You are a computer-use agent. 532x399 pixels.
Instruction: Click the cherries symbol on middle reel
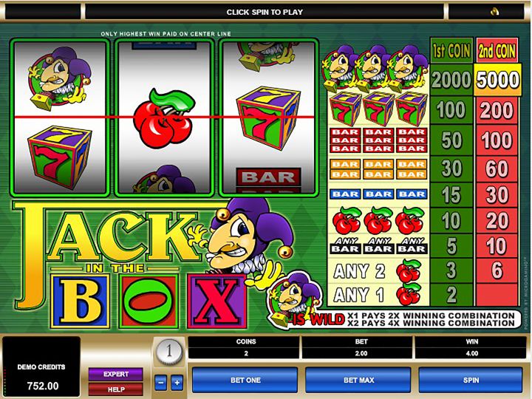(x=164, y=117)
